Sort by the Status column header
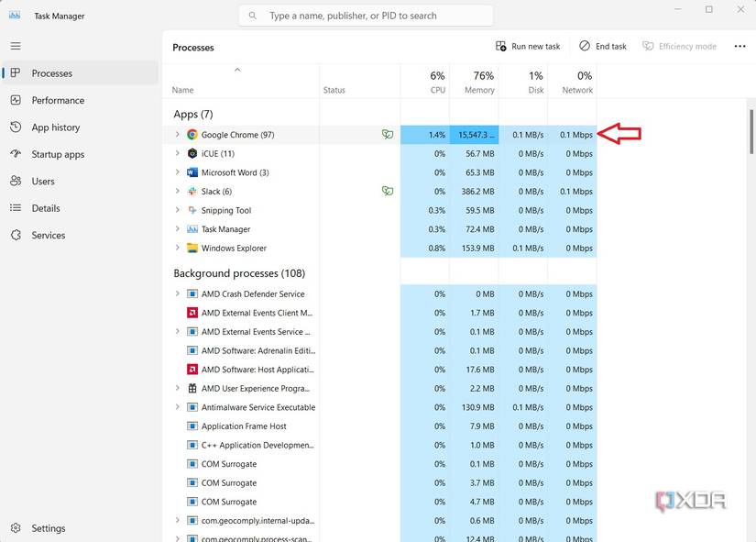 pos(360,81)
